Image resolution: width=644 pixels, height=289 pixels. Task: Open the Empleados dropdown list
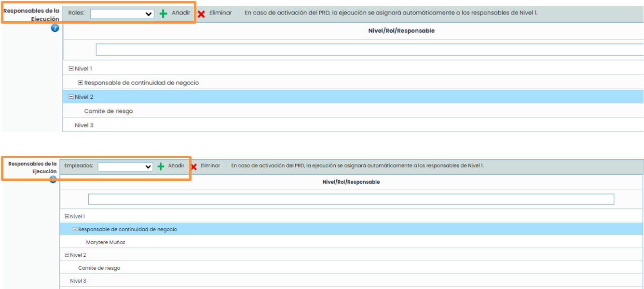125,166
